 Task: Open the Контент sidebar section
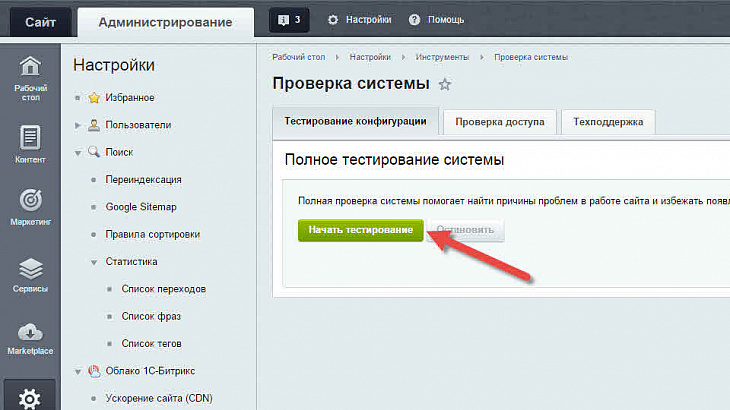click(30, 144)
